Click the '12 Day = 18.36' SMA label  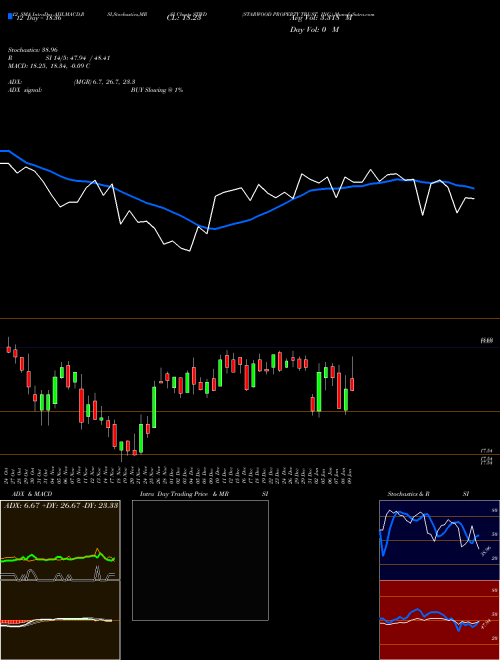coord(37,18)
